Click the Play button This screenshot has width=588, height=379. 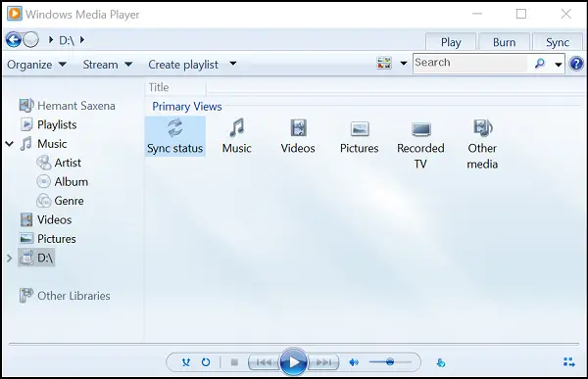click(294, 361)
